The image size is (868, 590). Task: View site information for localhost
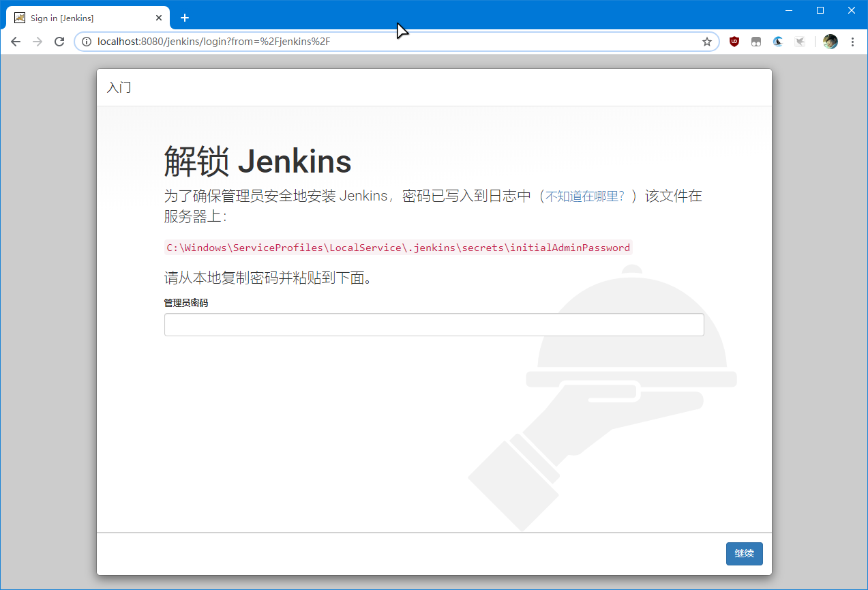click(87, 42)
